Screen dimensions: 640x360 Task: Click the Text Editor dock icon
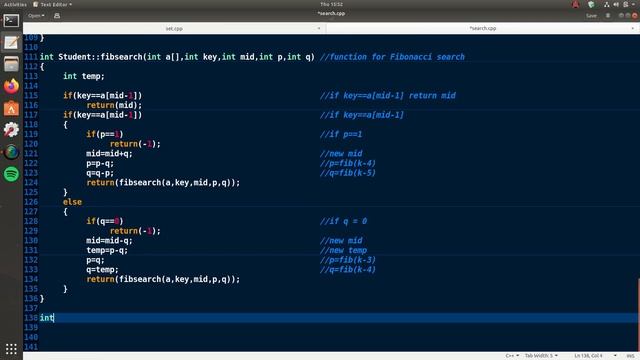(x=11, y=42)
